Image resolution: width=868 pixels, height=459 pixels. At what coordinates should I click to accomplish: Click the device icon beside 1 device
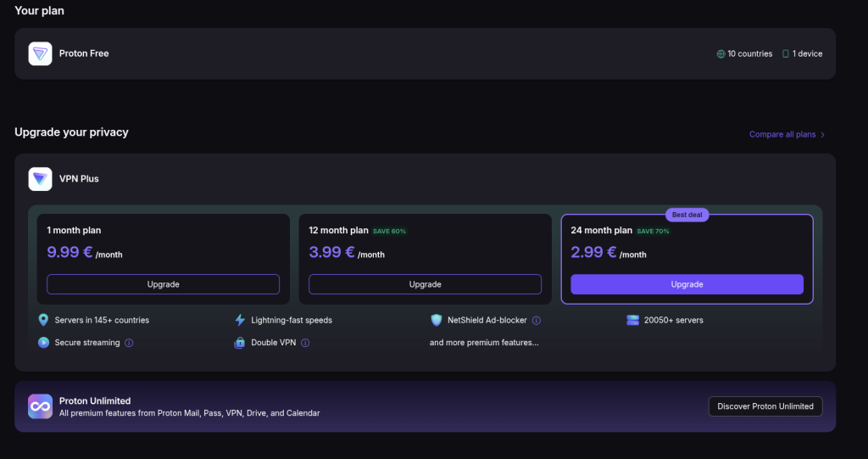tap(786, 53)
